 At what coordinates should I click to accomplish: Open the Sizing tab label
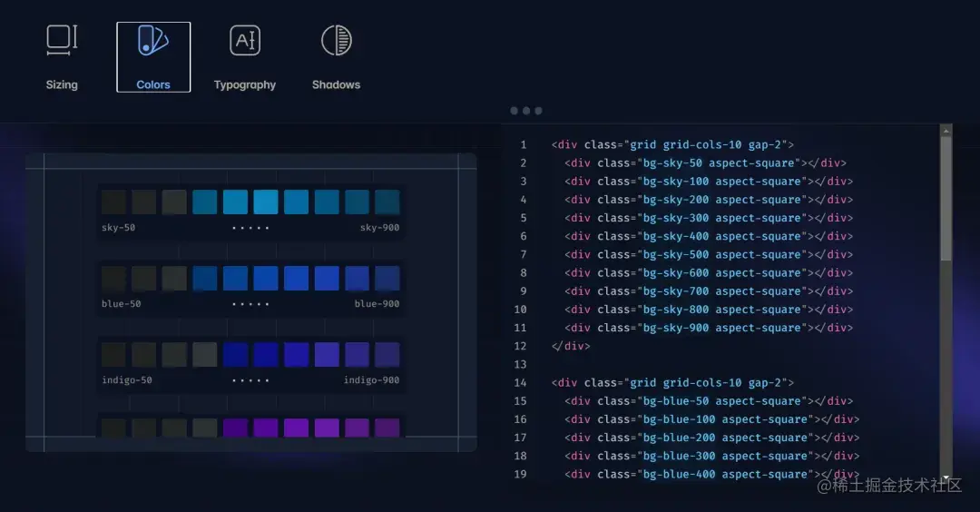point(62,84)
